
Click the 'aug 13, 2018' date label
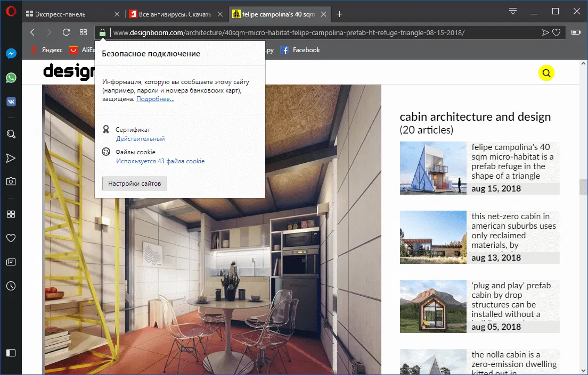[496, 258]
